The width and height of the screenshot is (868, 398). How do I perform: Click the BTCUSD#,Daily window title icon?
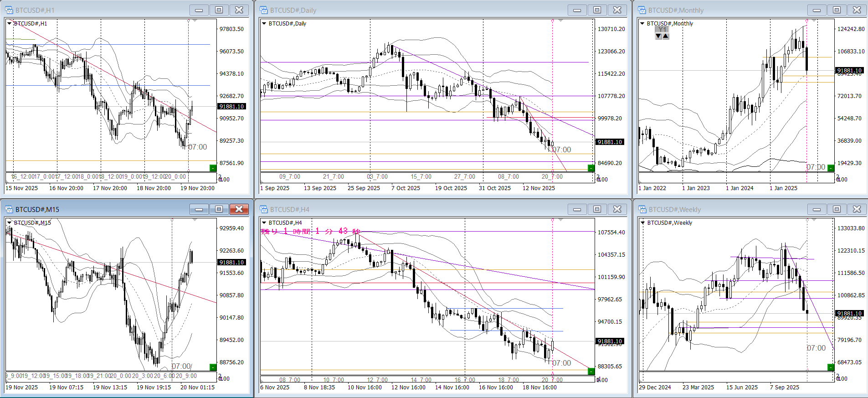[x=263, y=10]
